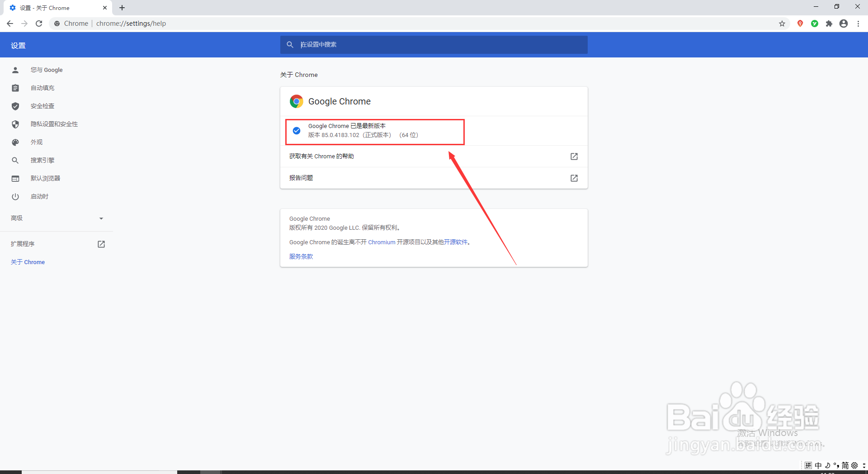Click the power icon beside 启动时
The image size is (868, 474).
point(15,196)
